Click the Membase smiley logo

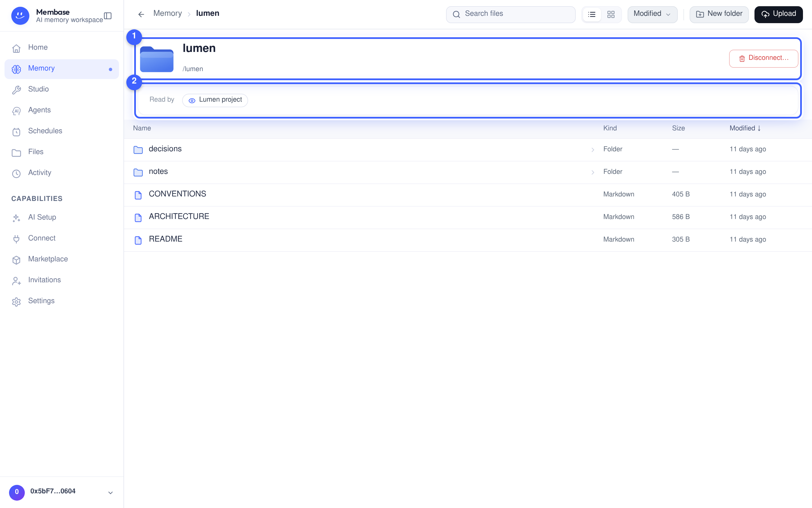click(x=20, y=16)
